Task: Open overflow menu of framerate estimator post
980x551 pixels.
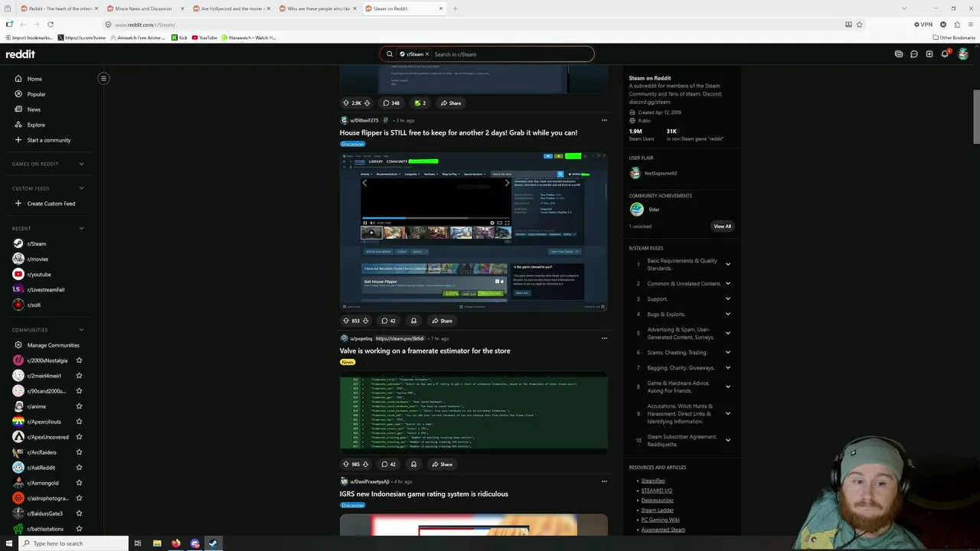Action: click(x=604, y=338)
